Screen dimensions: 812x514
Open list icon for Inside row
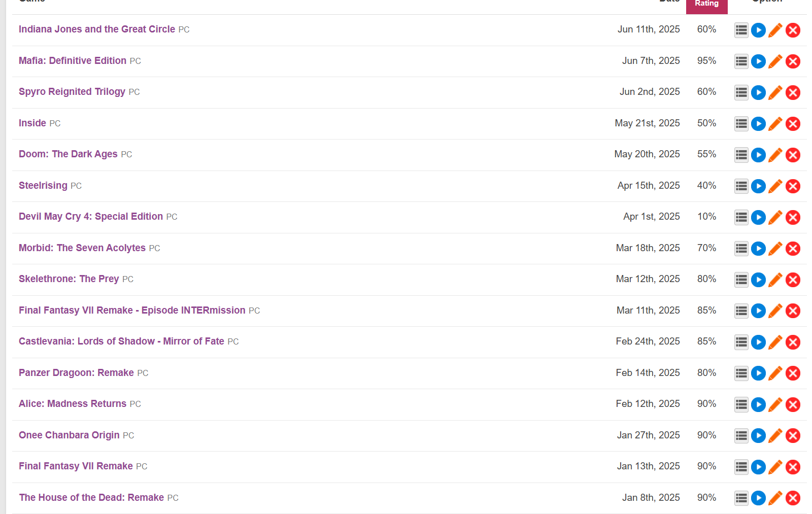741,124
